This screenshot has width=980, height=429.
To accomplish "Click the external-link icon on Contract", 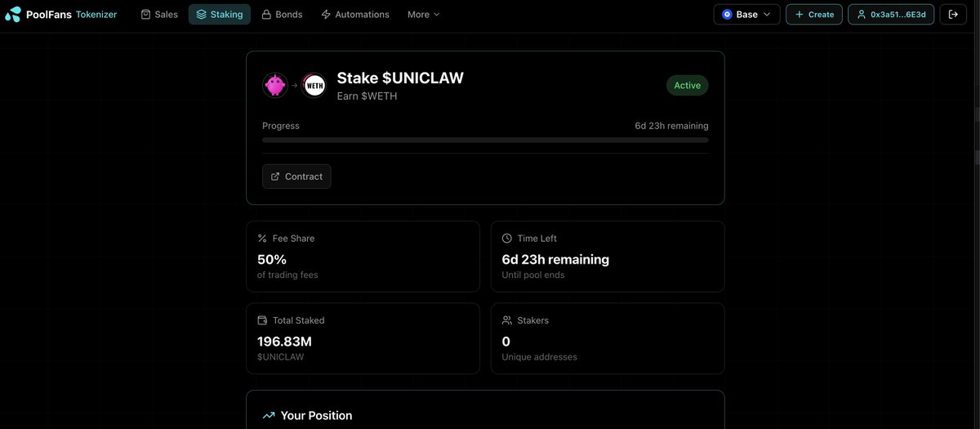I will coord(275,177).
